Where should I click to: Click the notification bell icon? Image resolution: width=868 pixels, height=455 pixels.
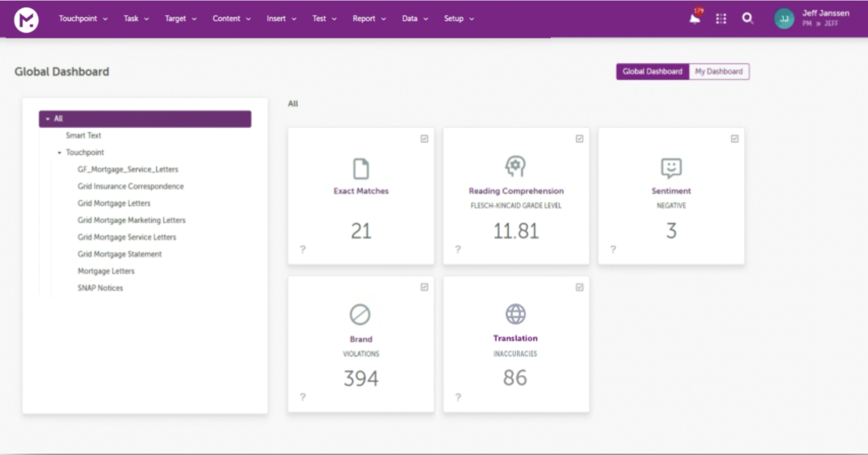tap(695, 19)
